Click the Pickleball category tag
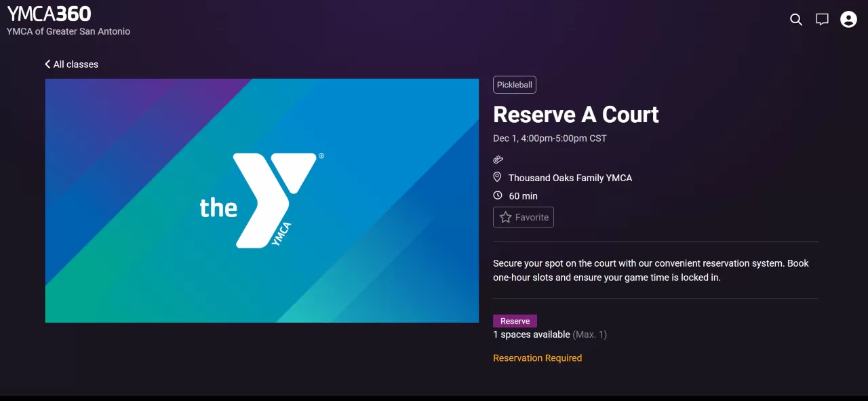Image resolution: width=868 pixels, height=401 pixels. click(x=515, y=85)
